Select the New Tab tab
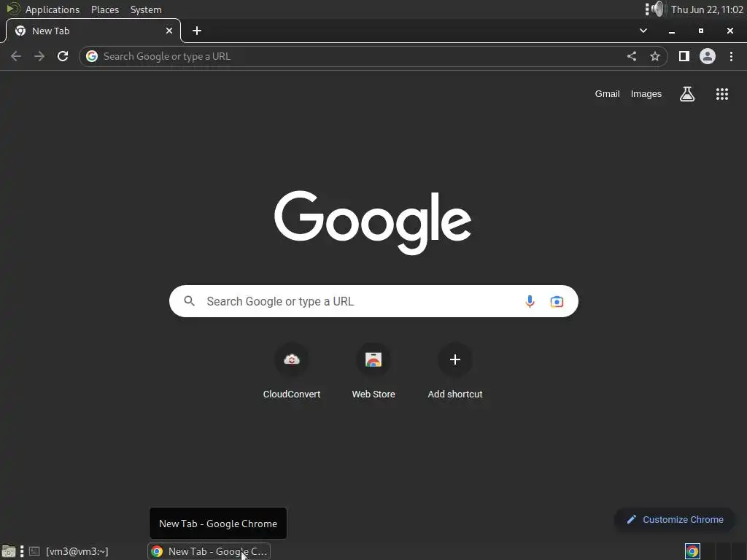 coord(93,31)
